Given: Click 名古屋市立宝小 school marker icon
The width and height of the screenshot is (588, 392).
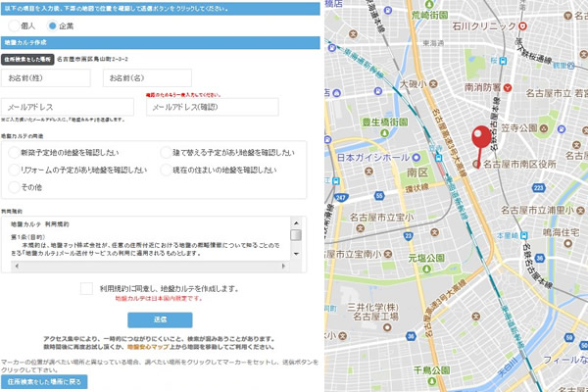Looking at the screenshot, I should pos(360,228).
